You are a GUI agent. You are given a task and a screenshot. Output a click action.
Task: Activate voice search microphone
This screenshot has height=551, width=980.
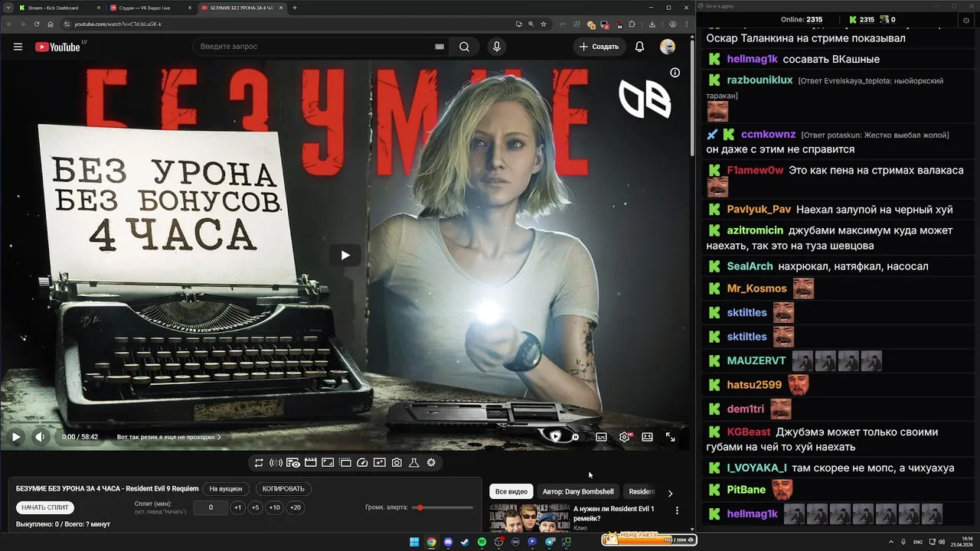[497, 47]
